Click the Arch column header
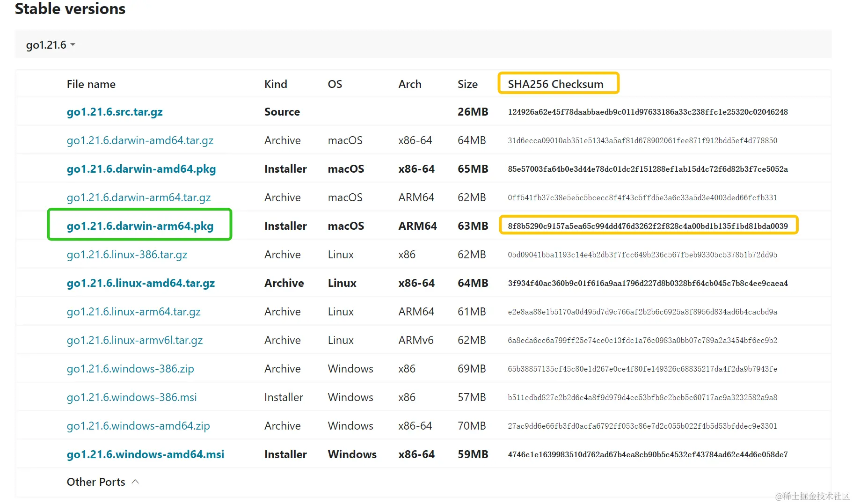 (x=410, y=84)
